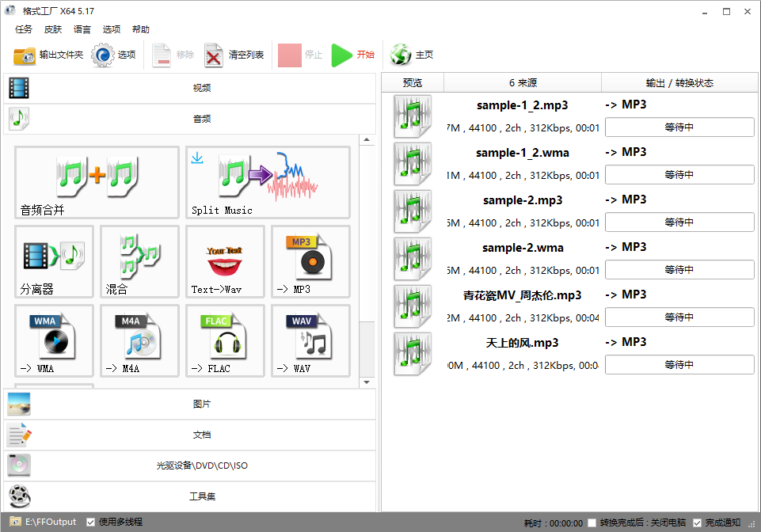Select the 分离器 separator tool icon
The height and width of the screenshot is (532, 761).
[54, 261]
